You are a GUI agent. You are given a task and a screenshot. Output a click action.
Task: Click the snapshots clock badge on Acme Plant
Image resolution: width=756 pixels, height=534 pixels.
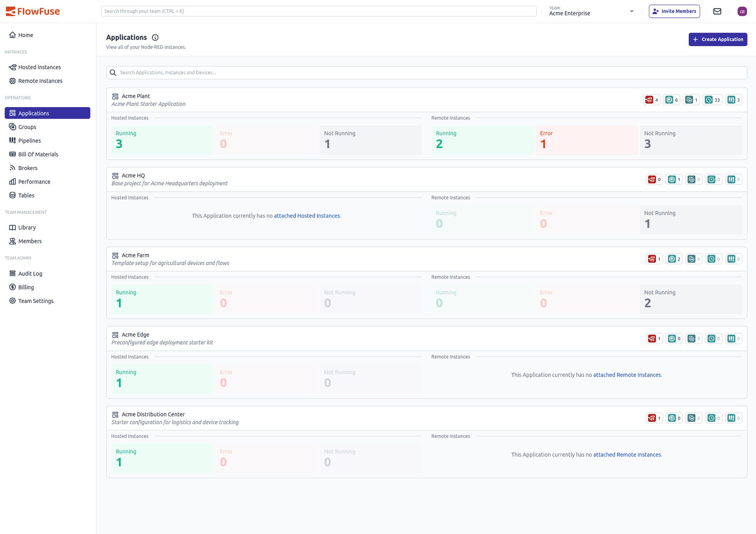712,100
